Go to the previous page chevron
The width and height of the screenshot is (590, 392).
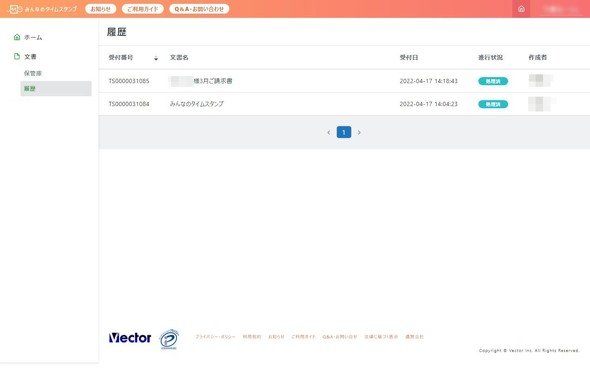point(328,132)
